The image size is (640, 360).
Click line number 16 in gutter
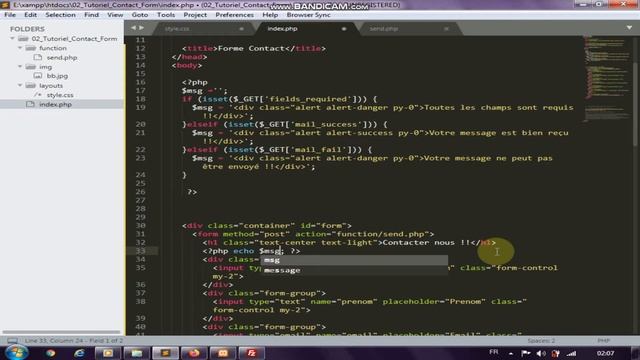pyautogui.click(x=140, y=82)
